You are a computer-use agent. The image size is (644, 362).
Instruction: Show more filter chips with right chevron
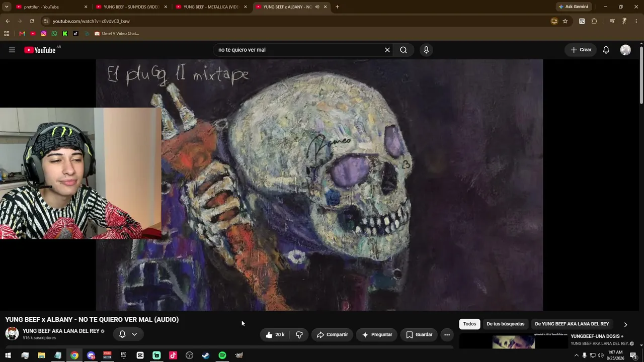point(625,324)
